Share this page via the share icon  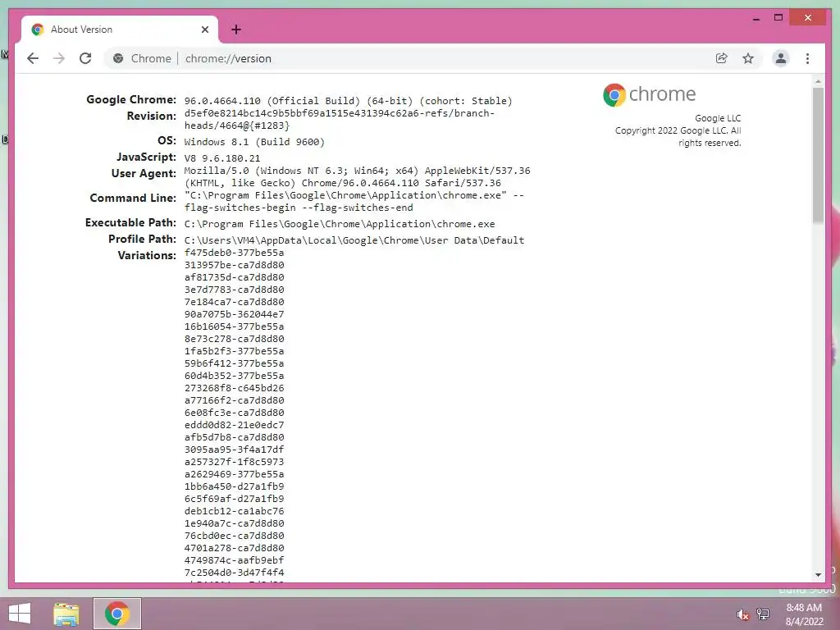click(x=722, y=58)
